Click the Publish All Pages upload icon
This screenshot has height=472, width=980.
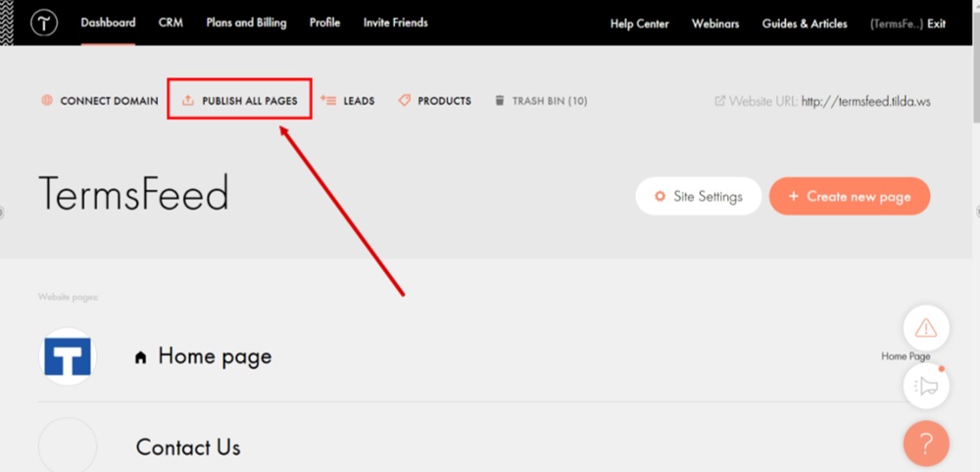click(x=188, y=100)
